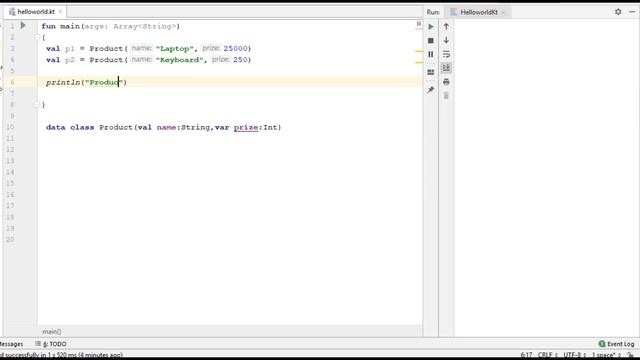Viewport: 640px width, 360px height.
Task: Click the println call on line 6
Action: pos(63,82)
